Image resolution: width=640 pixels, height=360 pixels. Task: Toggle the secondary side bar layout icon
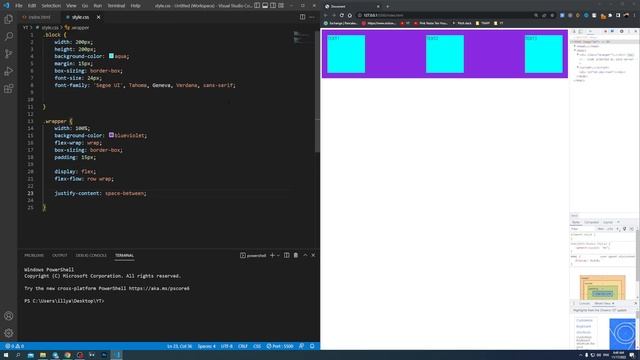coord(273,6)
